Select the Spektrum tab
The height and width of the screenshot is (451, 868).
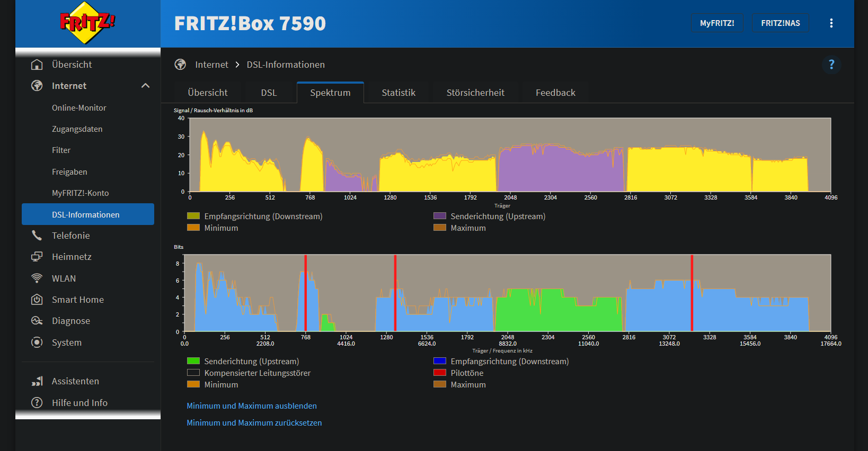coord(330,93)
